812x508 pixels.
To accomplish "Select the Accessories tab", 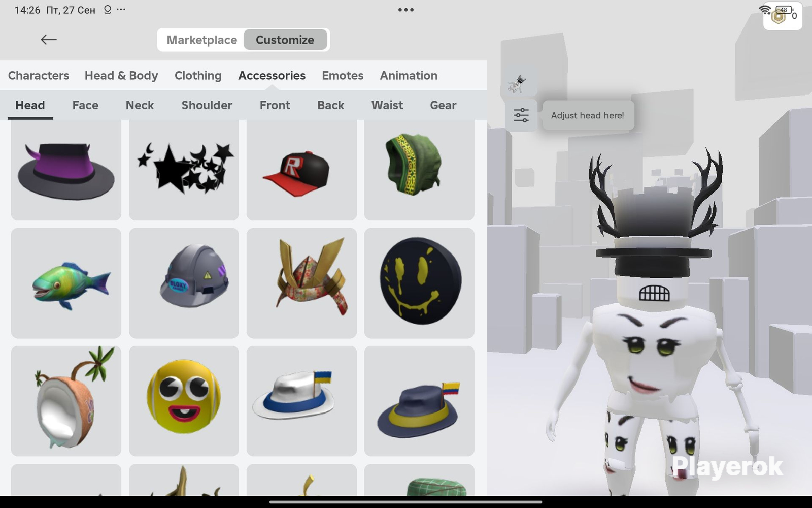I will coord(272,76).
